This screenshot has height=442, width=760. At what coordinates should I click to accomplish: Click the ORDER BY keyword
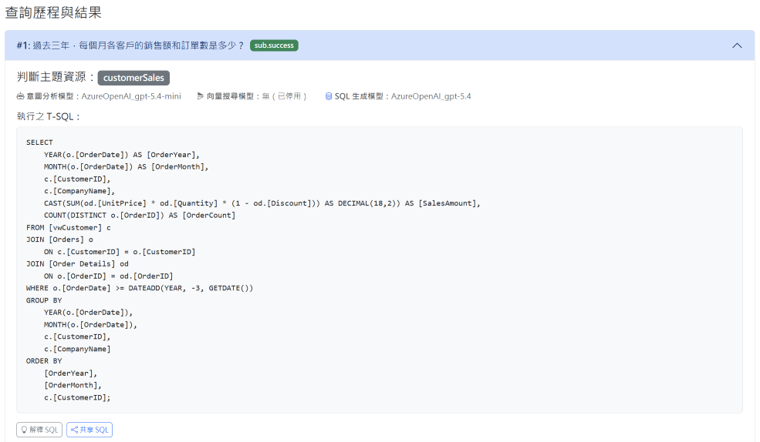pyautogui.click(x=44, y=361)
